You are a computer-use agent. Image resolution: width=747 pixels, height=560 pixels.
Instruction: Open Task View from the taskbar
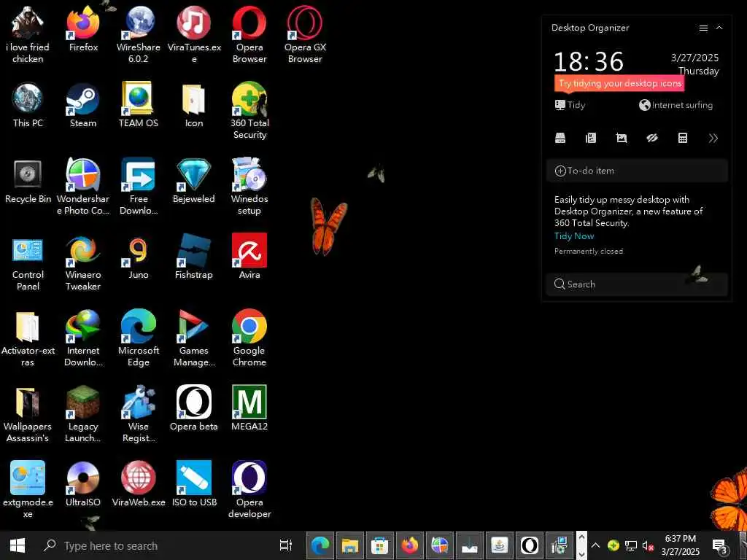[x=286, y=545]
